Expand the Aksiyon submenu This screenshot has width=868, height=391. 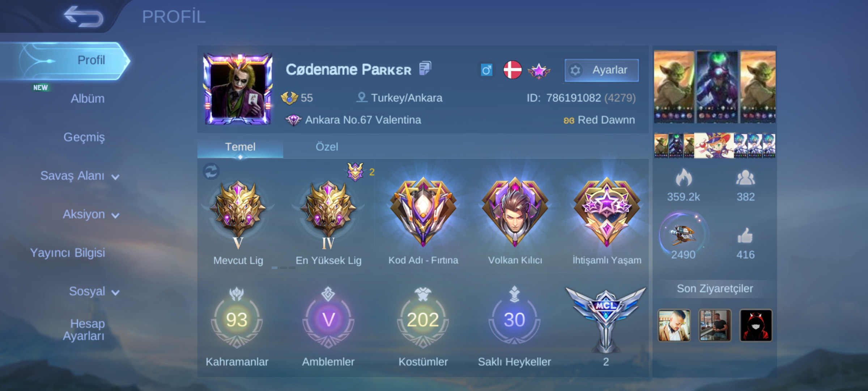coord(91,214)
